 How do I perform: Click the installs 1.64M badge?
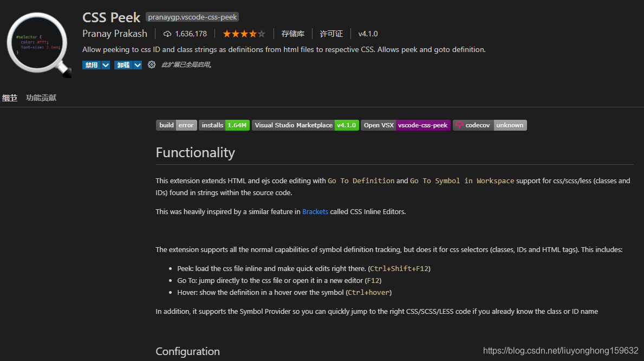point(224,125)
